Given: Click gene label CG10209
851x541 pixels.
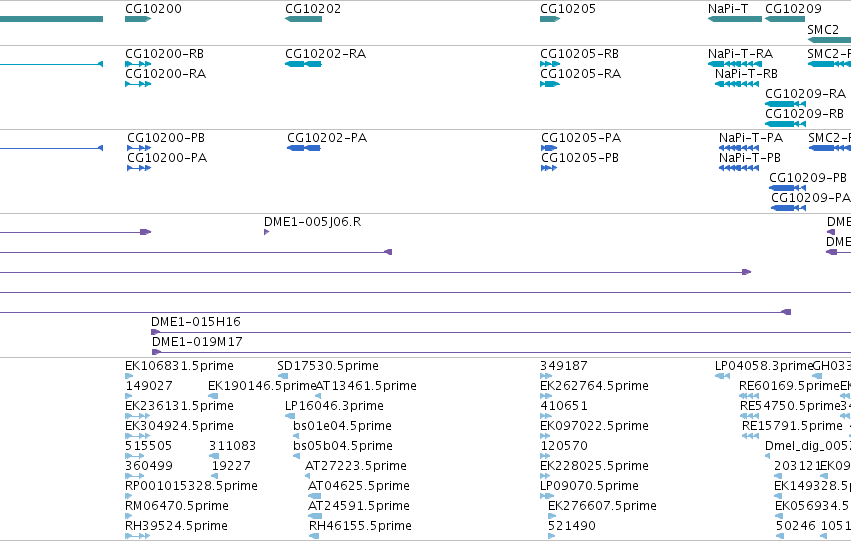Looking at the screenshot, I should coord(793,9).
